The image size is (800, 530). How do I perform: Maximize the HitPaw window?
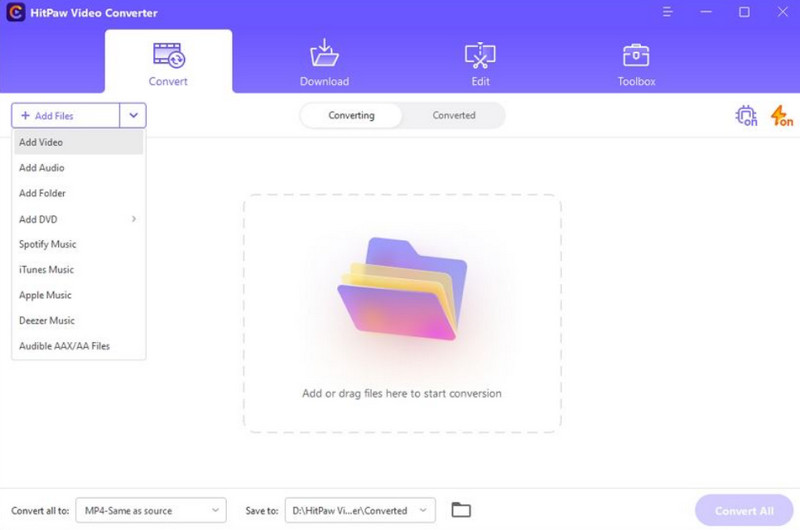pyautogui.click(x=744, y=12)
